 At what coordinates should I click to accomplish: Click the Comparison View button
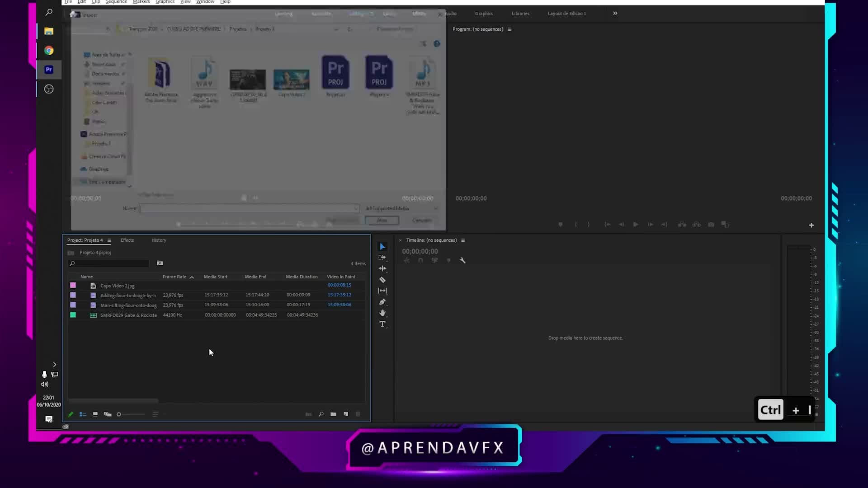725,225
